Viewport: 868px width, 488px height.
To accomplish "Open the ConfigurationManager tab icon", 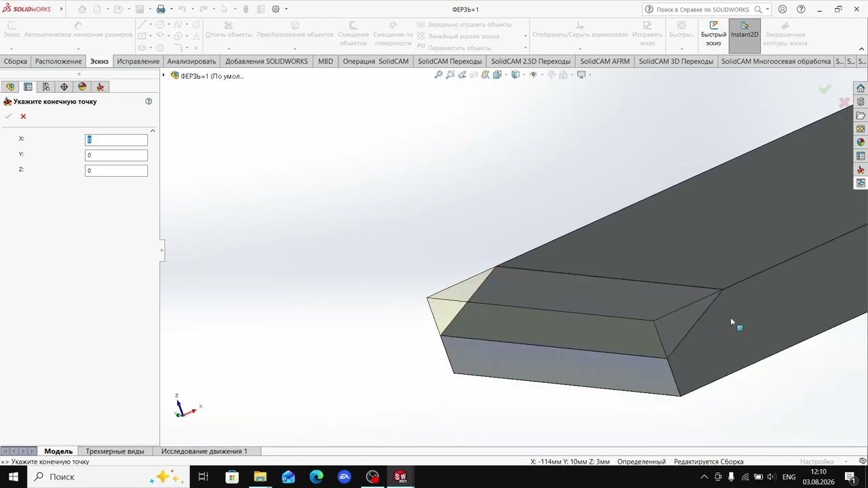I will pyautogui.click(x=46, y=87).
